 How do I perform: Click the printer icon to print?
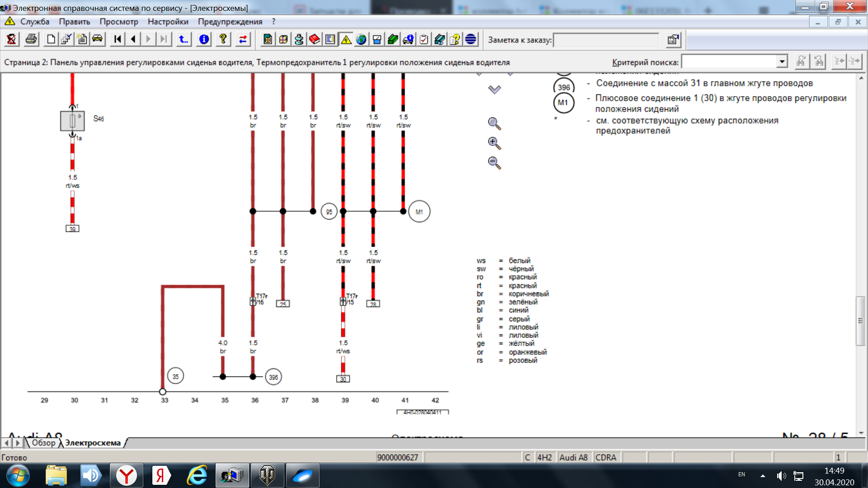[31, 40]
